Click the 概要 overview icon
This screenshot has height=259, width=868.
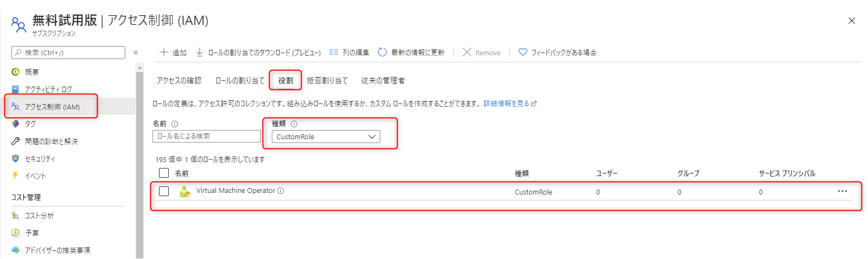[15, 72]
